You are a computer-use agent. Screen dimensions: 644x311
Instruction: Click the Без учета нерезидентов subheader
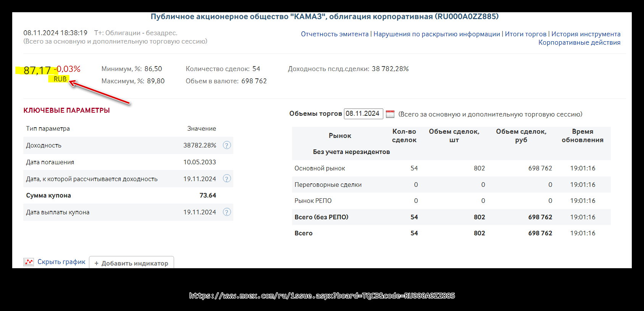pyautogui.click(x=351, y=152)
